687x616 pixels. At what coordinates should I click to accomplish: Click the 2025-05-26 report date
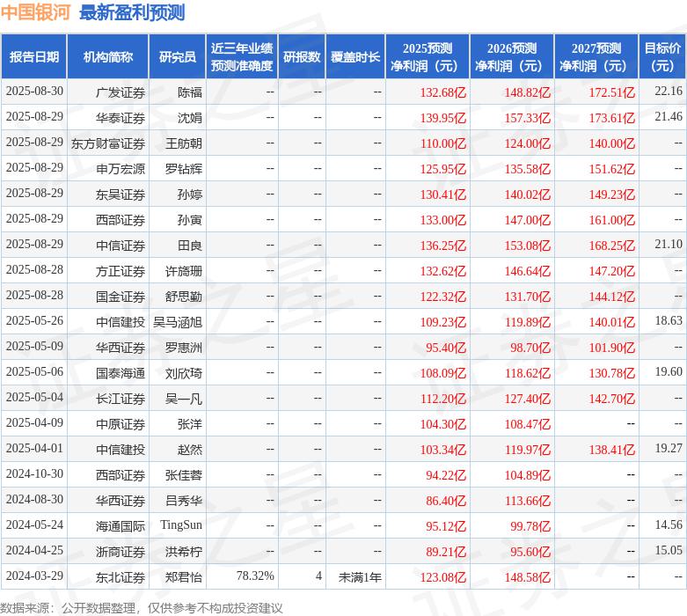pos(34,320)
